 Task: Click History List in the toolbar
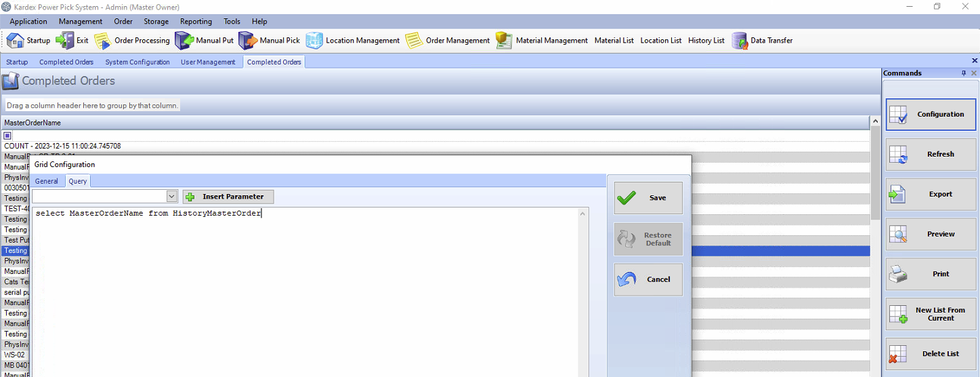coord(706,41)
